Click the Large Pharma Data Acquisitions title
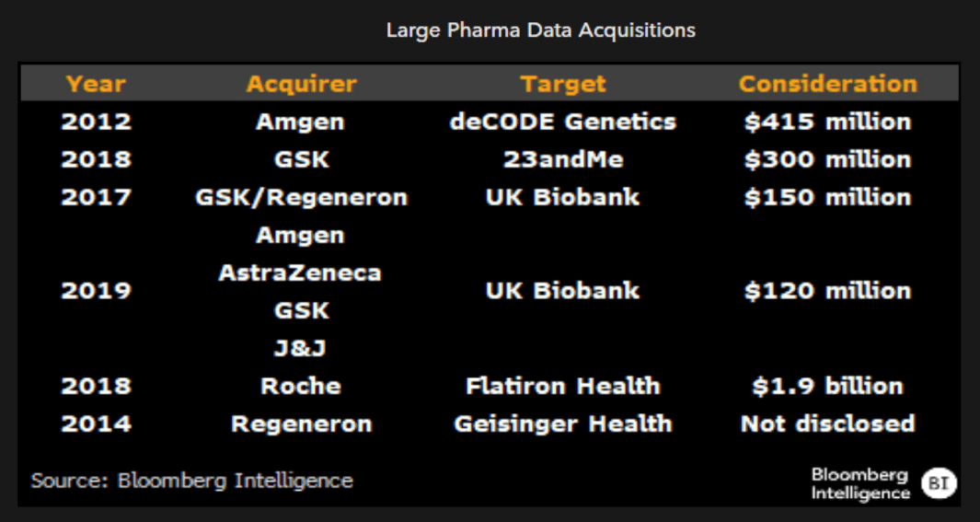The image size is (980, 522). pos(540,30)
